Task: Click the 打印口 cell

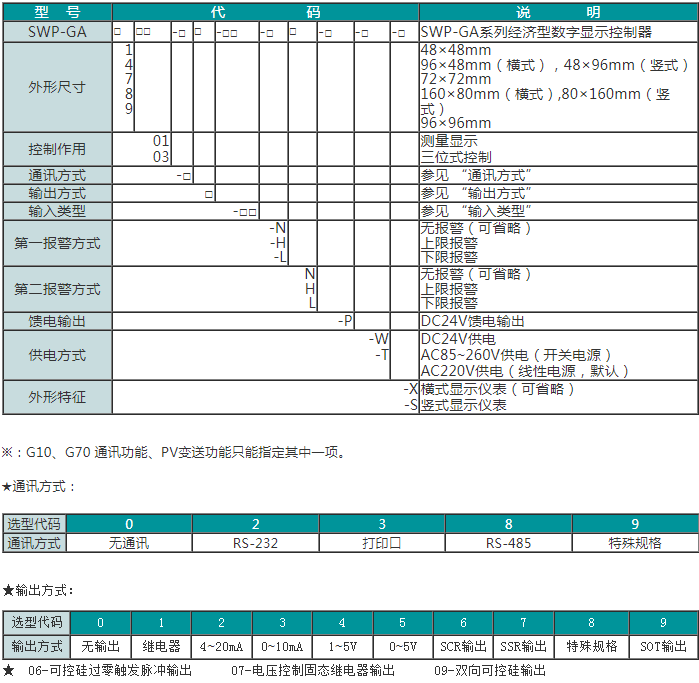Action: pos(382,543)
